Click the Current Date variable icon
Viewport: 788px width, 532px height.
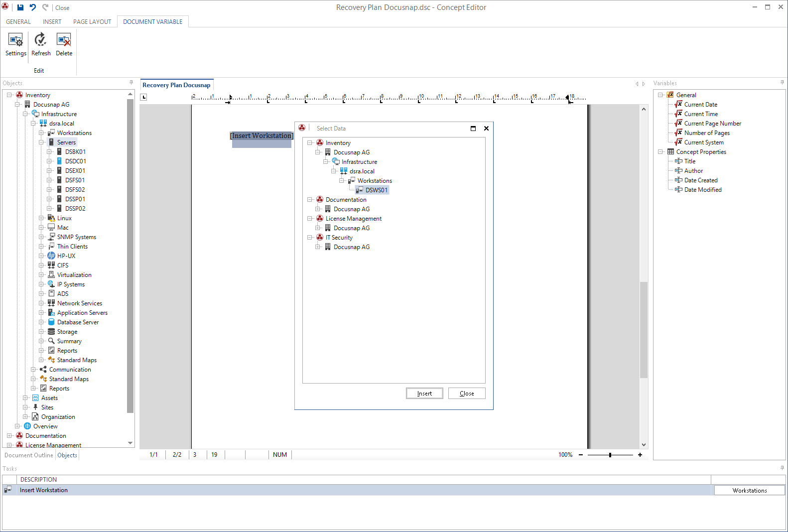(678, 105)
